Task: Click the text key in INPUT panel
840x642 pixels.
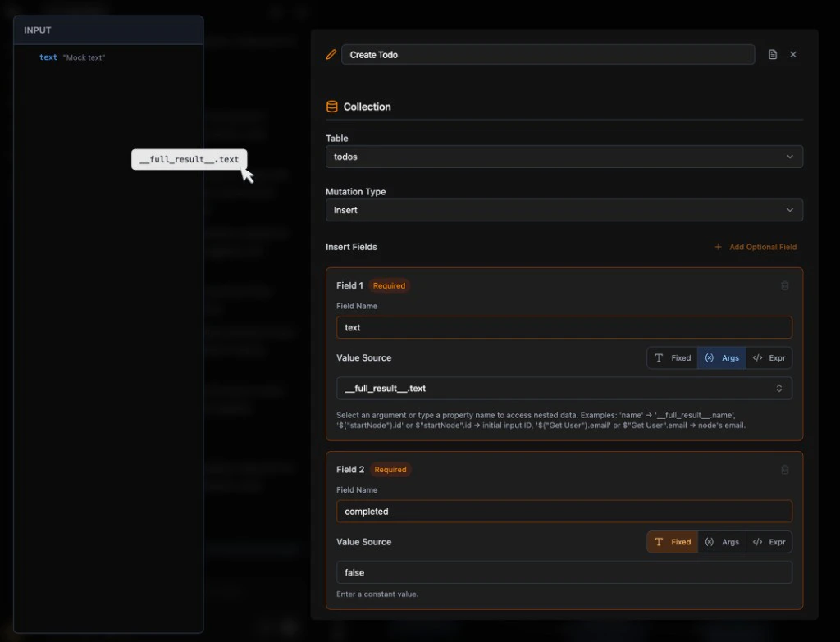Action: (48, 57)
